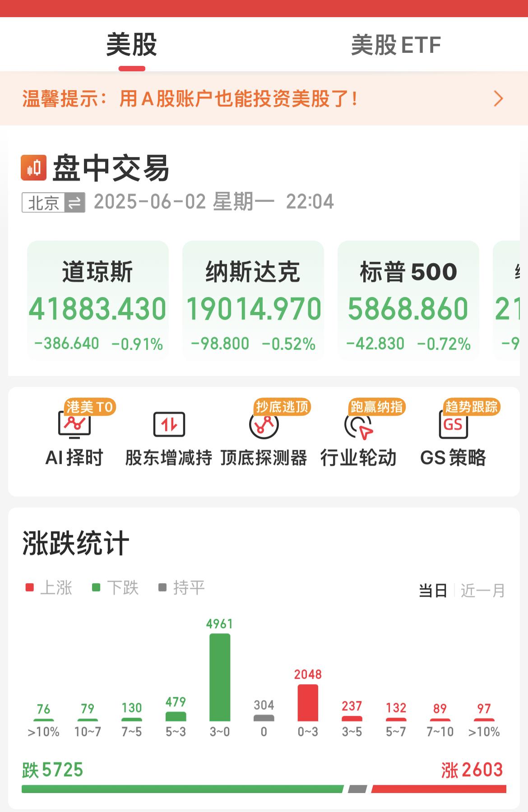Click the 涨 2603 total
Viewport: 528px width, 812px height.
point(472,770)
